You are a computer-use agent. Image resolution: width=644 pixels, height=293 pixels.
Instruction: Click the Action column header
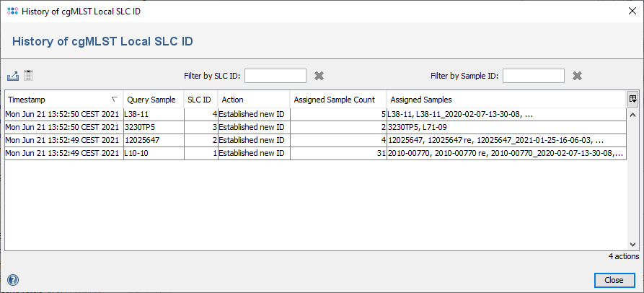253,100
